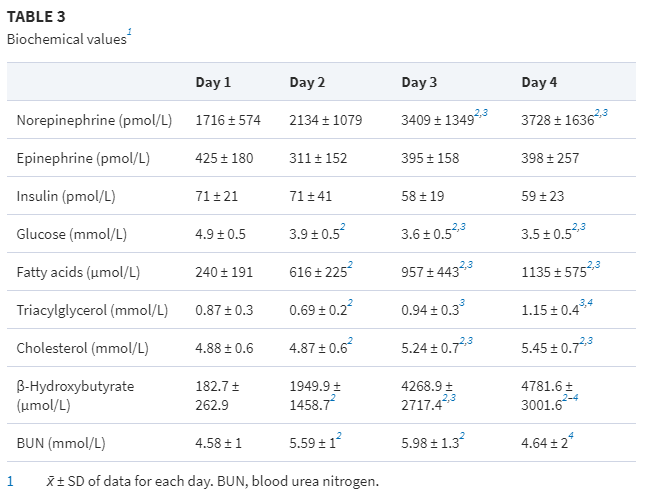This screenshot has height=489, width=656.
Task: Click the Day 3 column header
Action: point(419,82)
